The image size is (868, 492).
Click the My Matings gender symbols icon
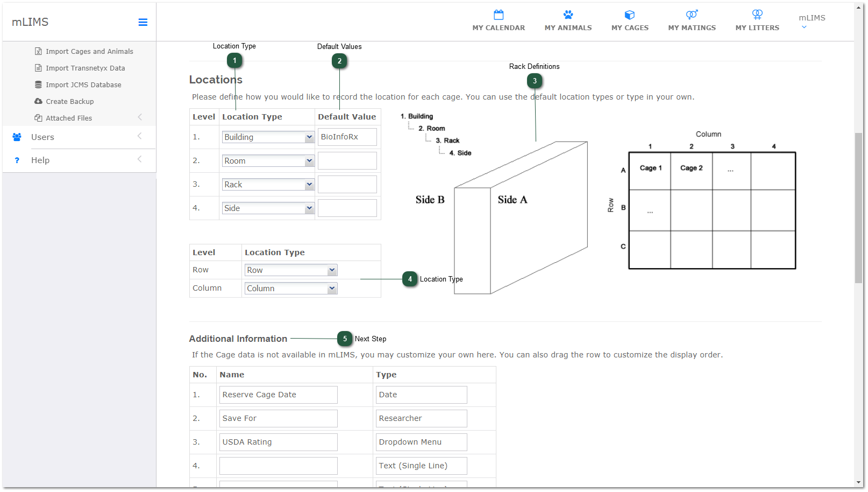[692, 15]
